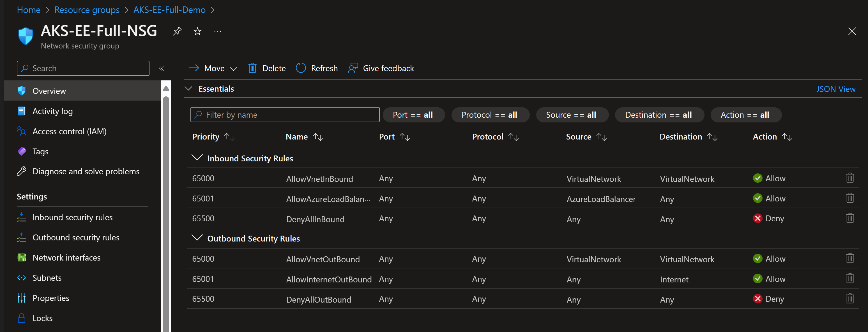This screenshot has width=868, height=332.
Task: Click trash icon for AllowInternetOutBound rule
Action: (x=850, y=278)
